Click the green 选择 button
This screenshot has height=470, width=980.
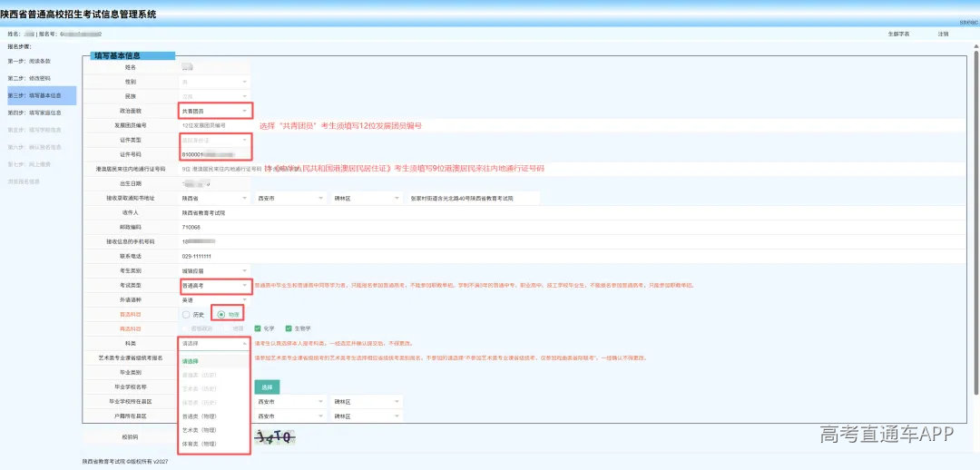coord(267,387)
